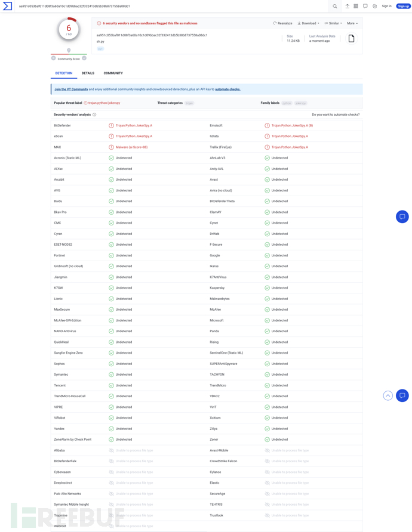Click the Reanalyze icon above the detections list
The image size is (412, 532).
(284, 23)
